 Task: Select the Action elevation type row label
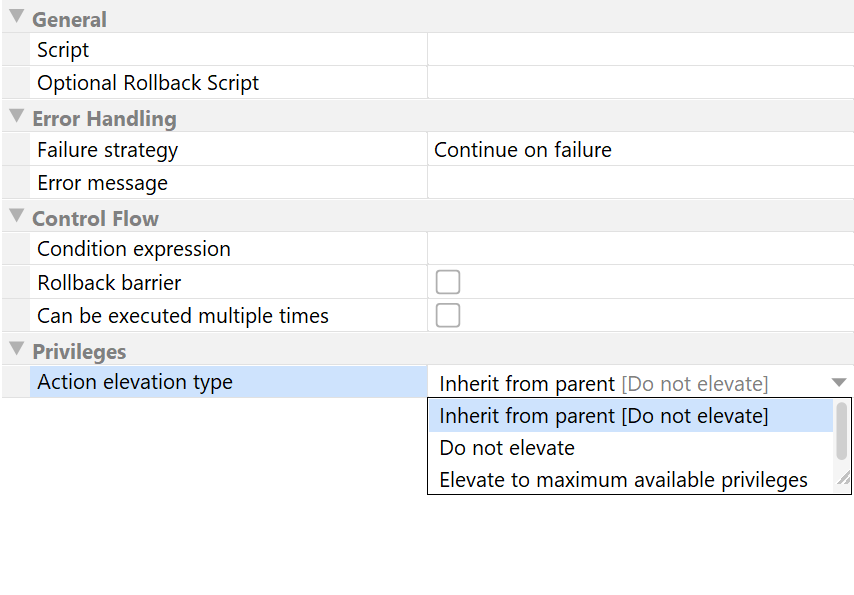tap(135, 382)
